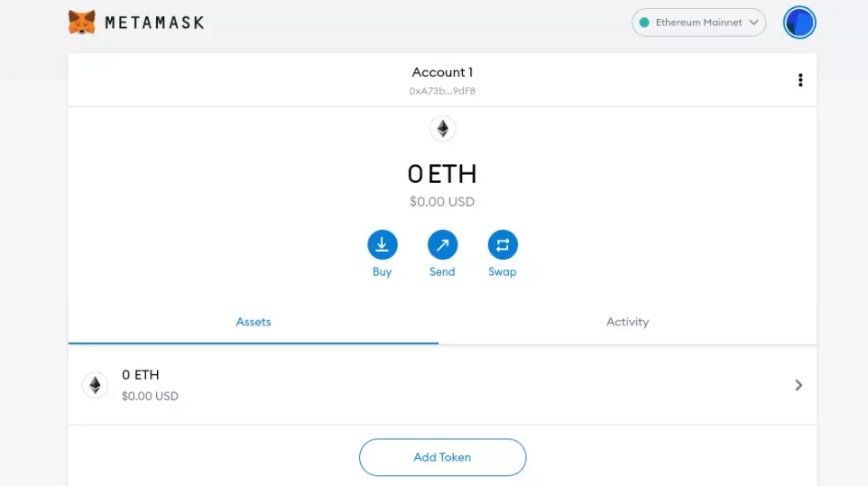Expand ETH asset details with right chevron
868x486 pixels.
799,385
